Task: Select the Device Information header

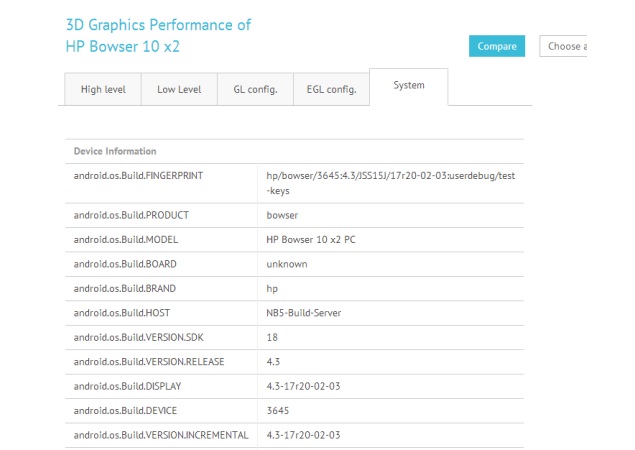Action: (x=115, y=151)
